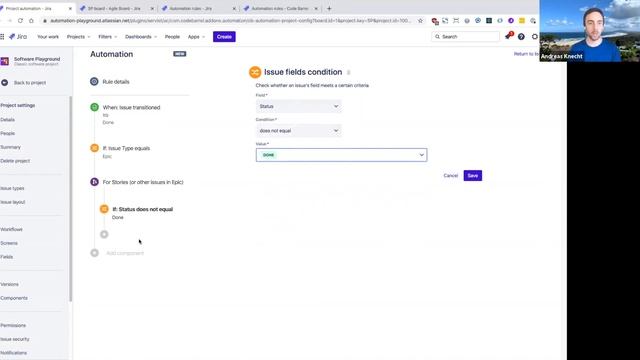Expand the Dashboards menu
640x360 pixels.
point(141,37)
